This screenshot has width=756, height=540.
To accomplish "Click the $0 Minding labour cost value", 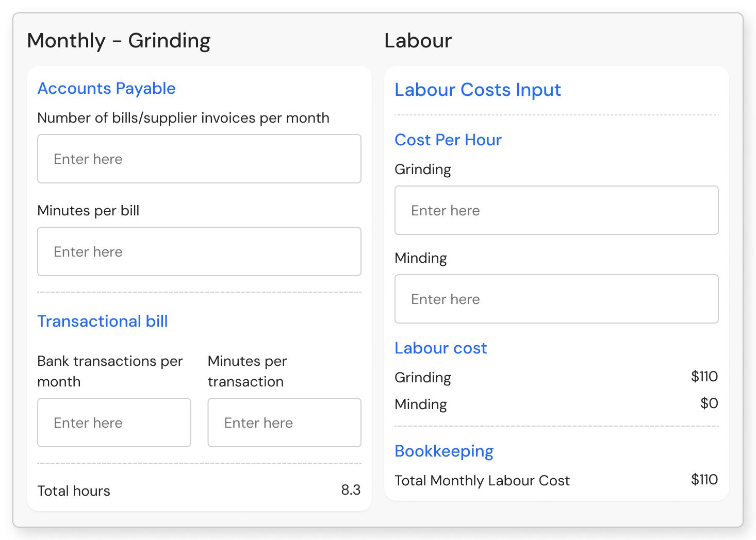I will point(709,403).
